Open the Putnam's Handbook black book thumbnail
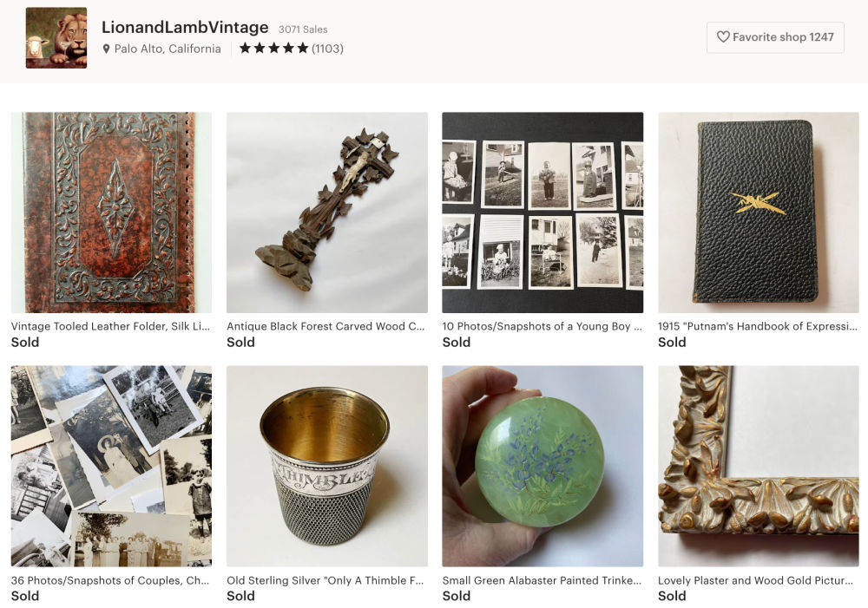Viewport: 868px width, 608px height. (x=758, y=212)
